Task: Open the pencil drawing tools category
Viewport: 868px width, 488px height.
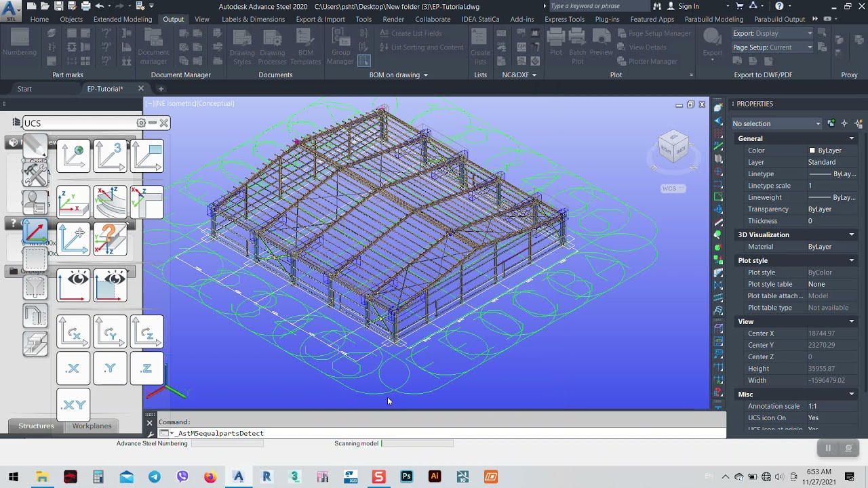Action: [x=35, y=147]
